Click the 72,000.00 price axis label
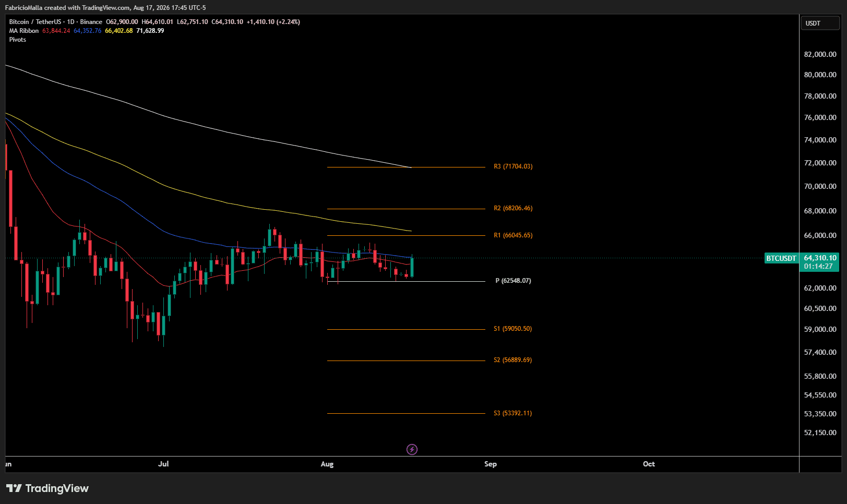This screenshot has width=847, height=504. (x=820, y=163)
